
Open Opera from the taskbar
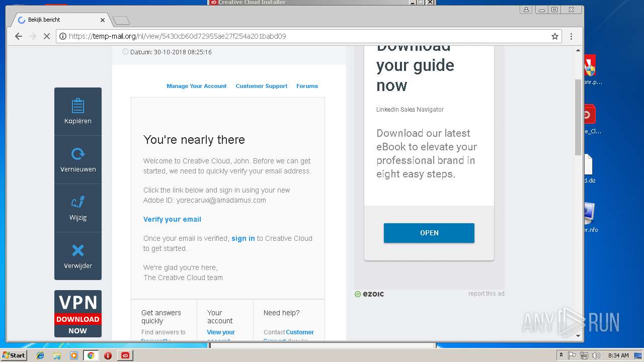pyautogui.click(x=108, y=355)
